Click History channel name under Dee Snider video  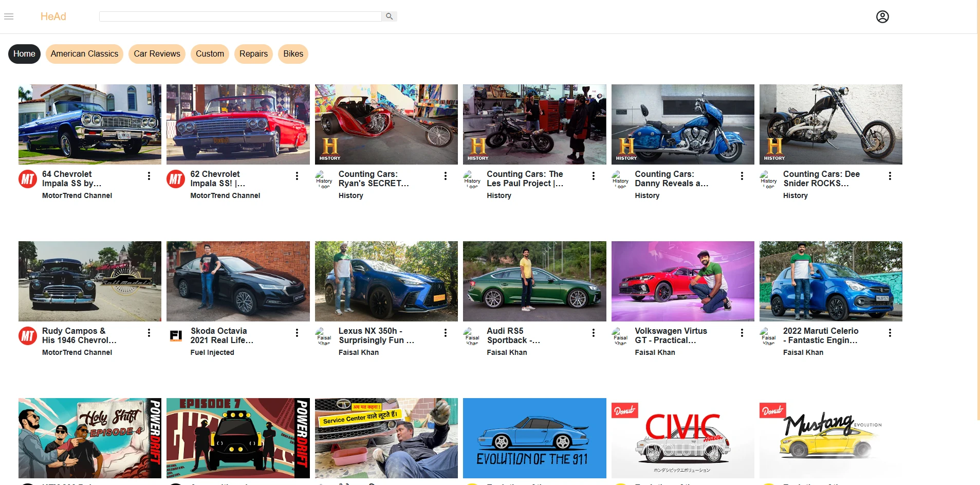[796, 196]
